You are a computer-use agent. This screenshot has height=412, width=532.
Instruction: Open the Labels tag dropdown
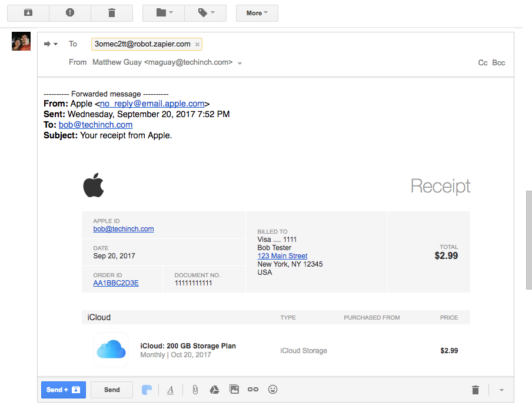pyautogui.click(x=205, y=13)
